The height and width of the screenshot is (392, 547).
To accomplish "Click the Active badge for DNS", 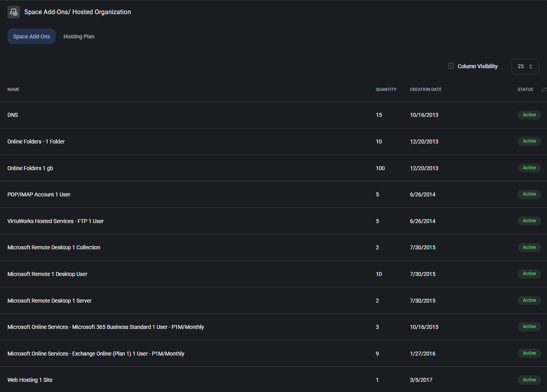I will 529,115.
